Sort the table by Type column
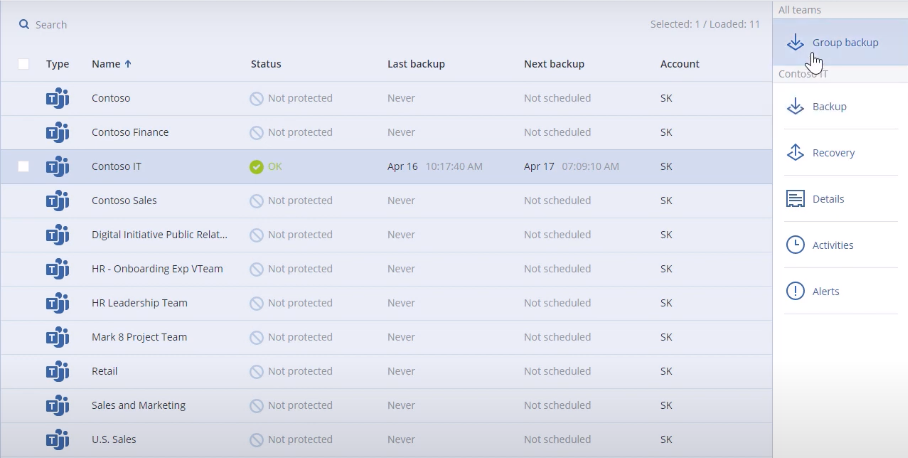Image resolution: width=908 pixels, height=458 pixels. pyautogui.click(x=57, y=64)
